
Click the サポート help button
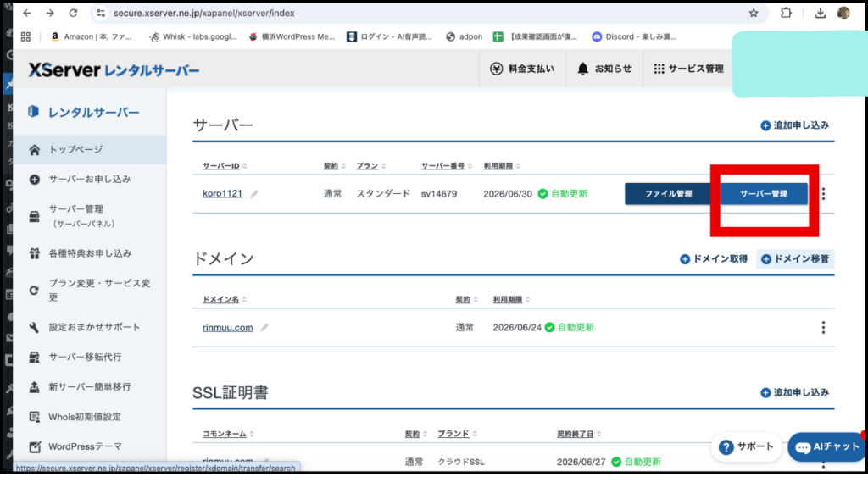[x=746, y=446]
